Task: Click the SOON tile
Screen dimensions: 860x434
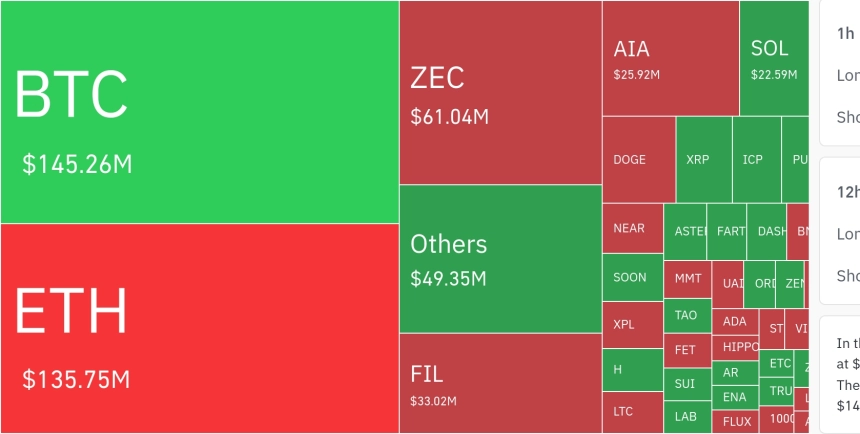Action: (632, 277)
